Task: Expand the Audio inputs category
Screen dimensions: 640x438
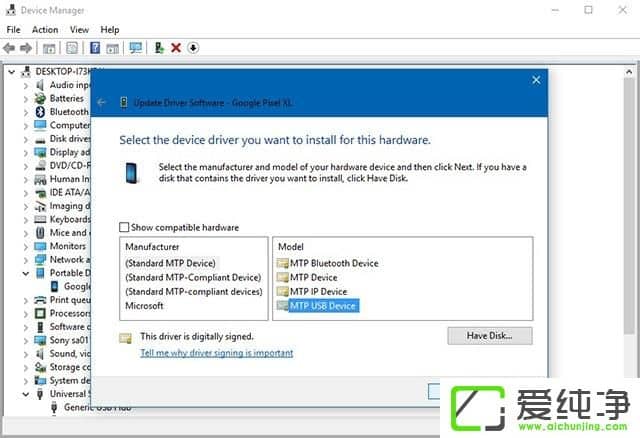Action: point(26,85)
